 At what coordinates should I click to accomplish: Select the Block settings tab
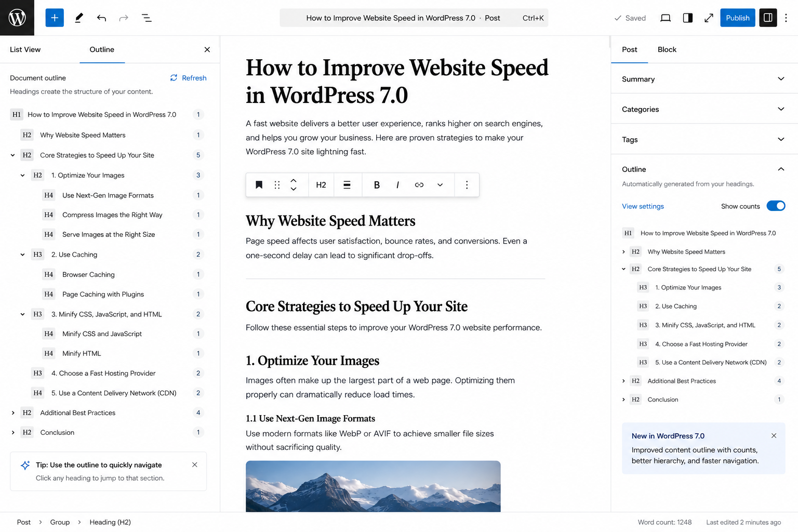[667, 50]
